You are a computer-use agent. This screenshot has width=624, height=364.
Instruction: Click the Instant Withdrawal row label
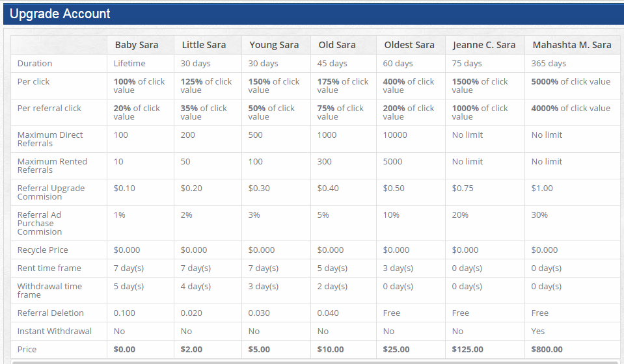[x=55, y=331]
